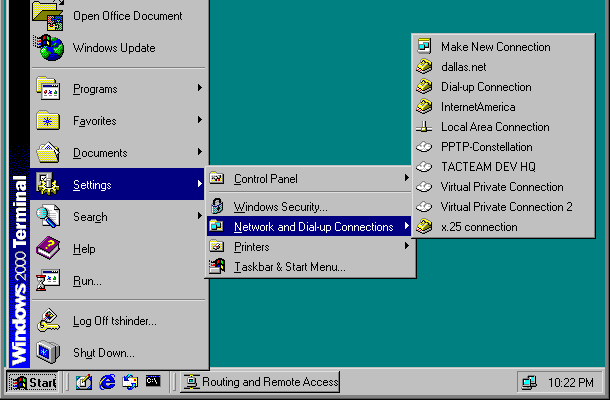The height and width of the screenshot is (400, 610).
Task: Click the Settings gear icon
Action: coord(48,184)
